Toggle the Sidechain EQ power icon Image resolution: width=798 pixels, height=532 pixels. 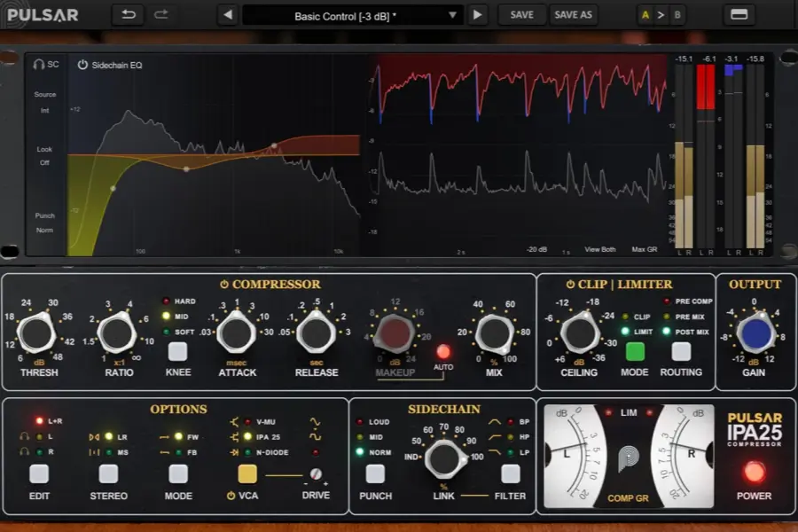point(82,65)
